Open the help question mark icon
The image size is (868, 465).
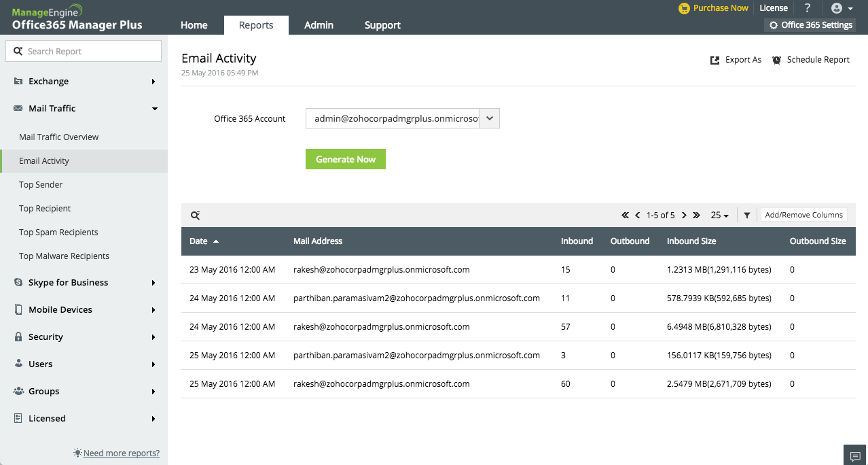[x=808, y=8]
